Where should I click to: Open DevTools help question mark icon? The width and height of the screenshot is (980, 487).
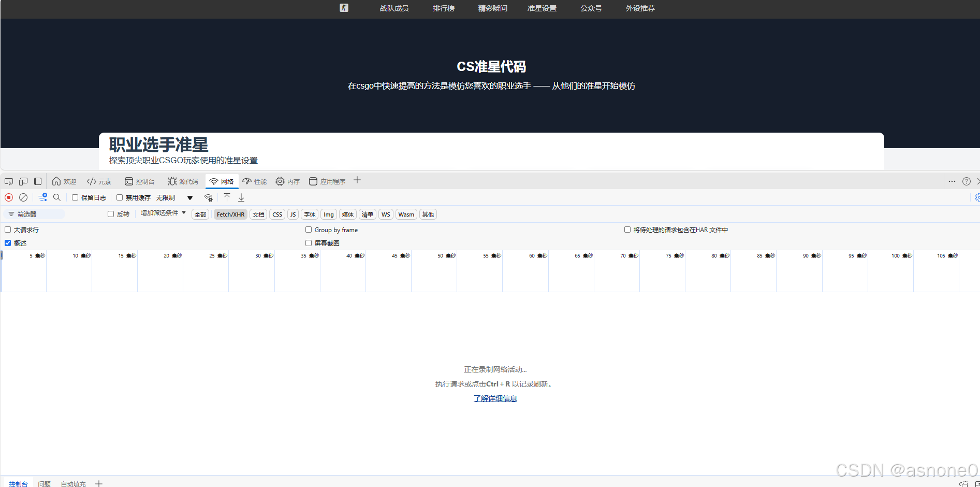click(966, 181)
